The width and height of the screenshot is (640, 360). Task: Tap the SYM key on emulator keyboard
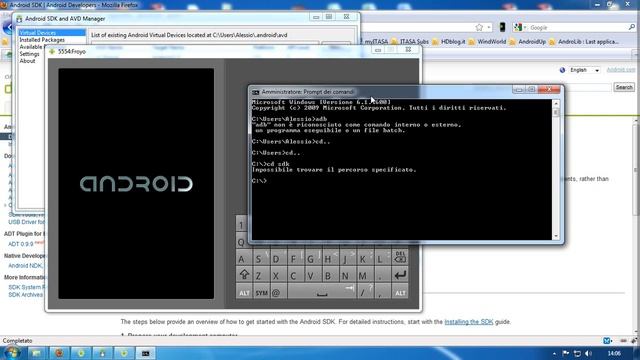(x=261, y=292)
